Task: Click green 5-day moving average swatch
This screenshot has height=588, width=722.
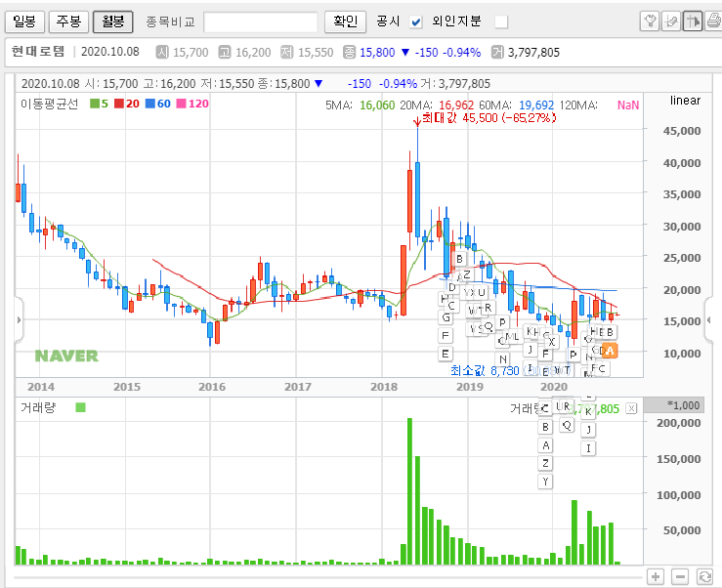Action: click(x=95, y=104)
